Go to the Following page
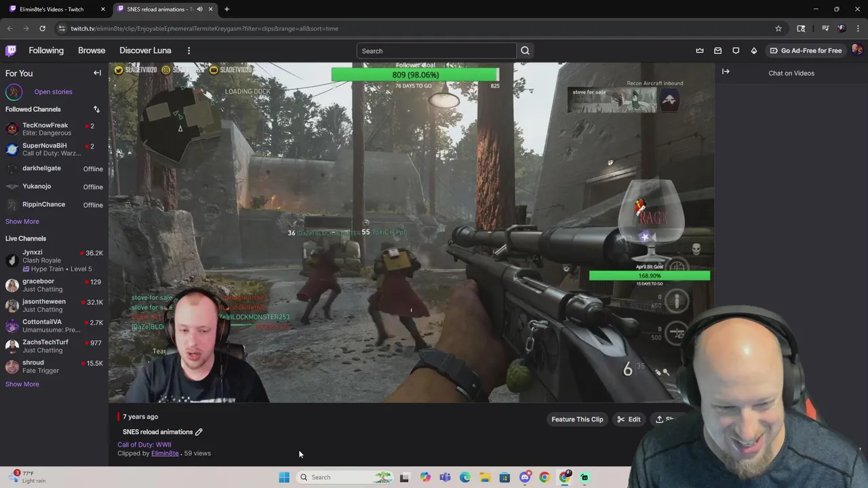 tap(46, 50)
